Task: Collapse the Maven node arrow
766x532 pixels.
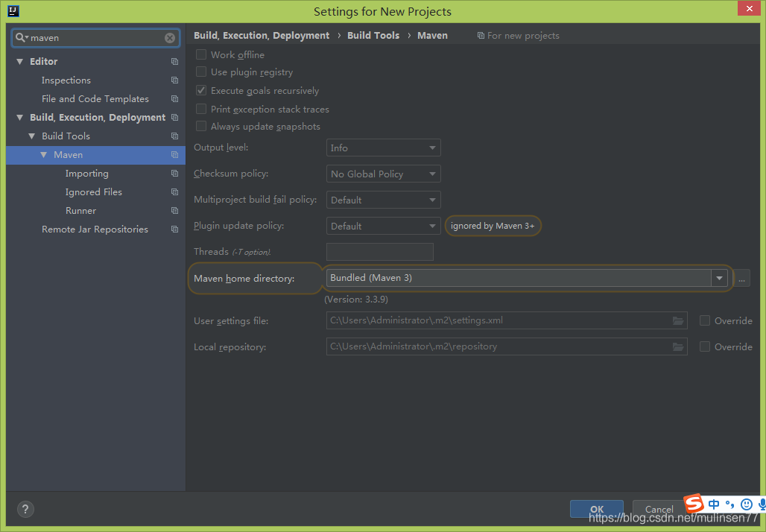Action: click(x=43, y=155)
